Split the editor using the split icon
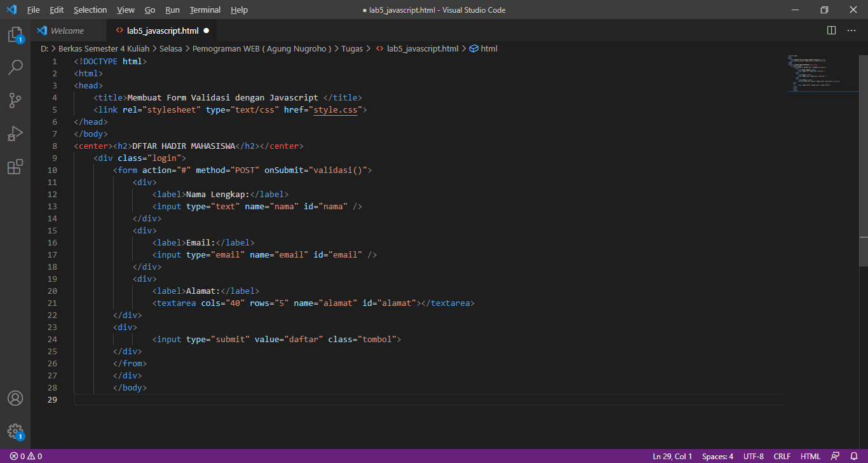This screenshot has height=463, width=868. (831, 30)
